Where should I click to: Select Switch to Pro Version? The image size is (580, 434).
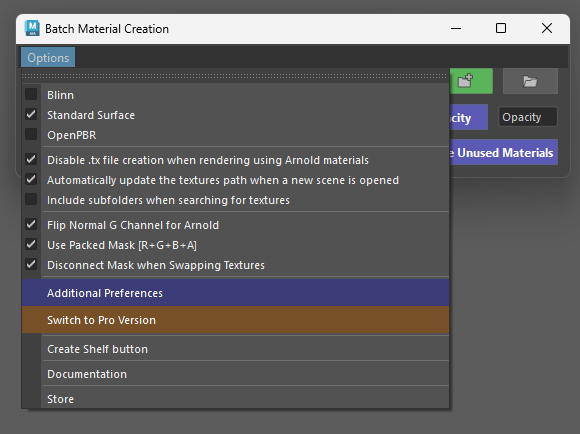click(x=235, y=320)
